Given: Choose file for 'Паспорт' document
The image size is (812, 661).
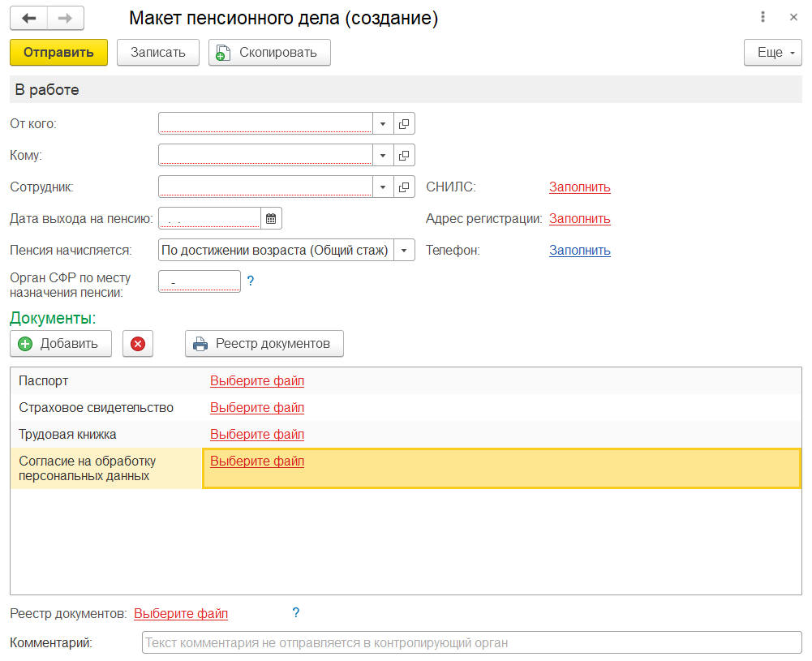Looking at the screenshot, I should [256, 380].
